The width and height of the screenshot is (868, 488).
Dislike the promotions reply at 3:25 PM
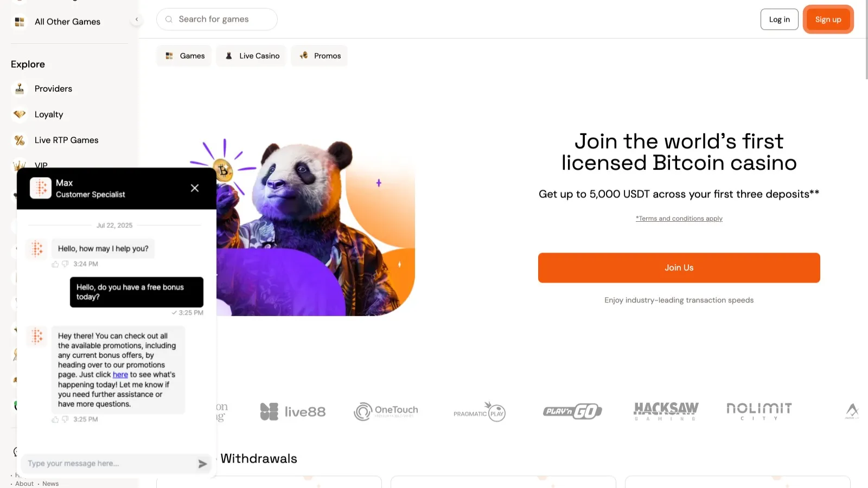click(x=65, y=420)
